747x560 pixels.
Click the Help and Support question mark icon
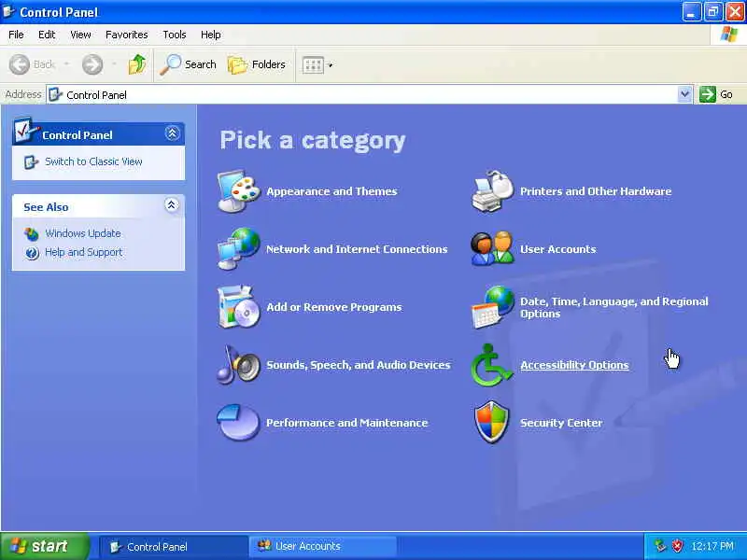coord(32,253)
